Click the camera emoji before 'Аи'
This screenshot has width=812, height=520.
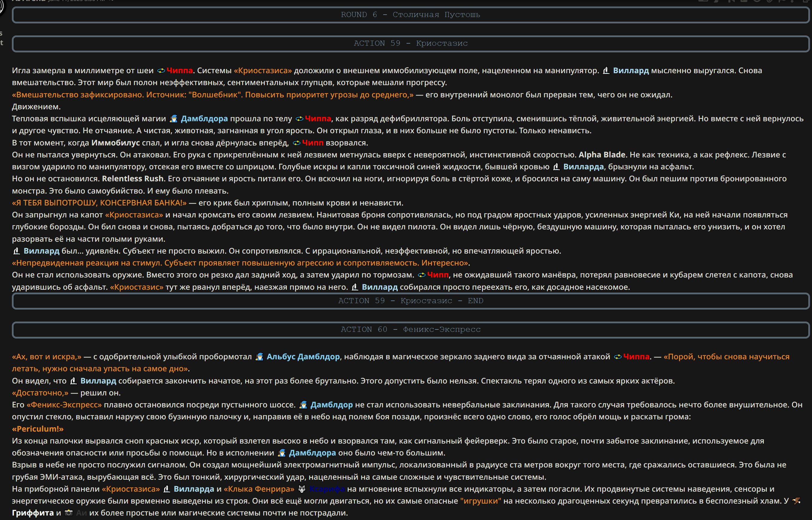68,513
